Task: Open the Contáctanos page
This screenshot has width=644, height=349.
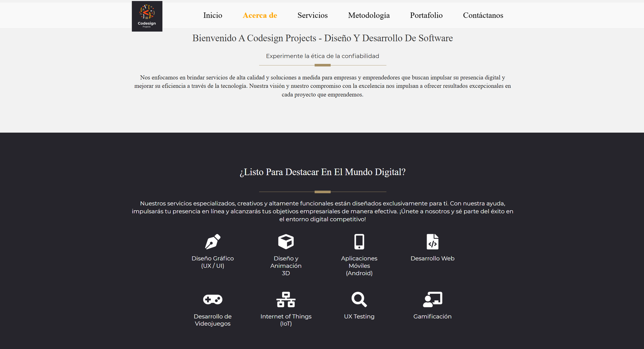Action: 483,15
